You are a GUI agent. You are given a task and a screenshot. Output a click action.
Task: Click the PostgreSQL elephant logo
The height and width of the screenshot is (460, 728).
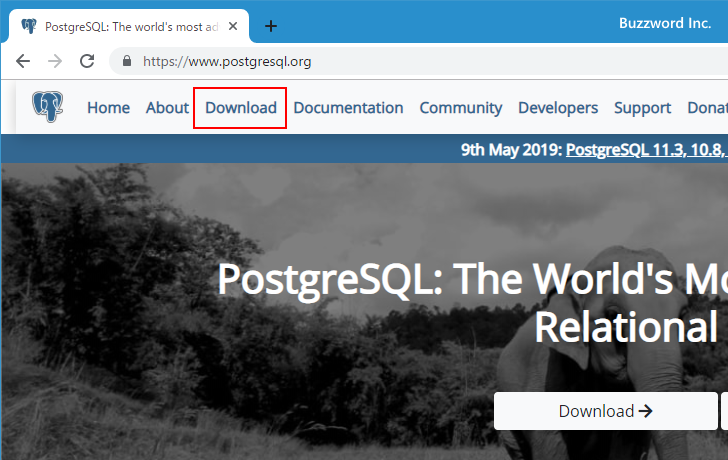pos(47,107)
